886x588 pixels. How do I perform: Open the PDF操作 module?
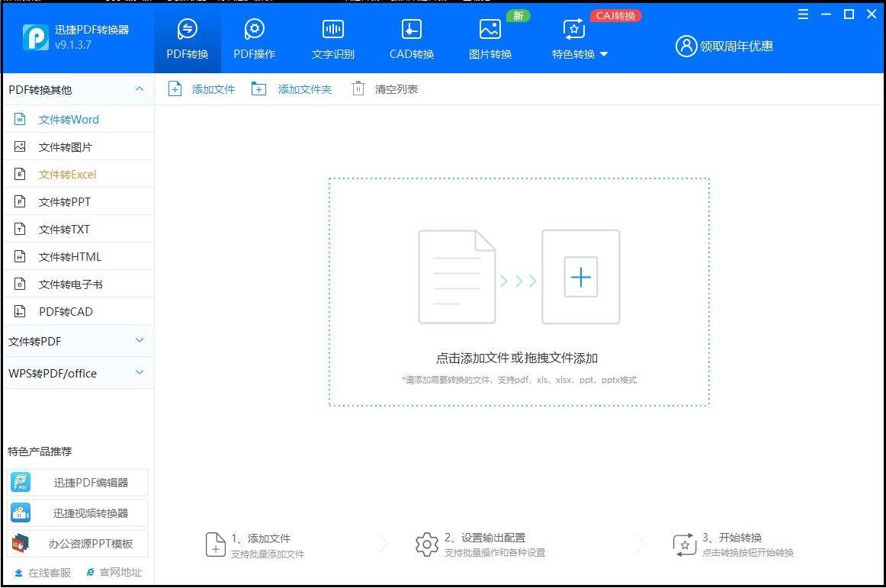click(x=254, y=38)
